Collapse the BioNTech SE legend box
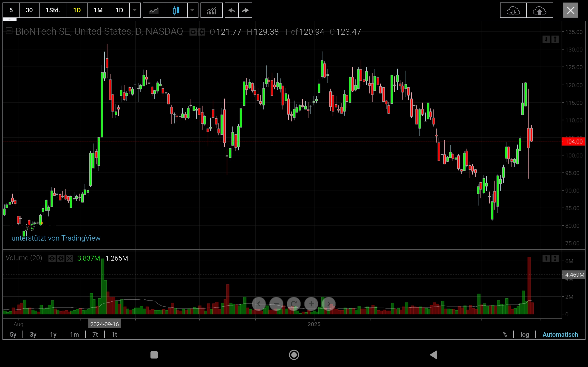The width and height of the screenshot is (588, 367). pyautogui.click(x=9, y=31)
